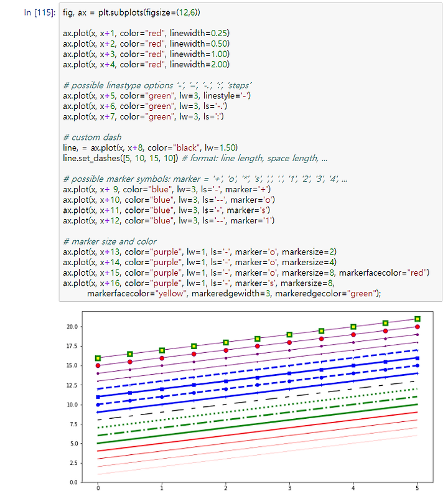Click the code line with linewidth=0.50

tap(146, 44)
